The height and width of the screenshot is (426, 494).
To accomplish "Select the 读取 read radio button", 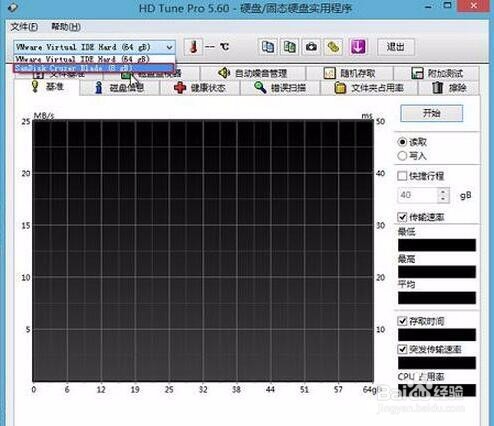I will (x=402, y=142).
